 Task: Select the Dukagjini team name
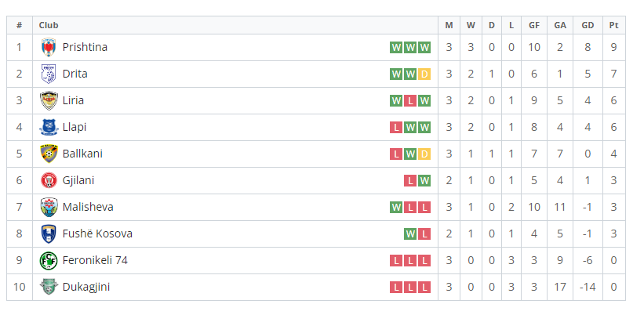coord(86,287)
